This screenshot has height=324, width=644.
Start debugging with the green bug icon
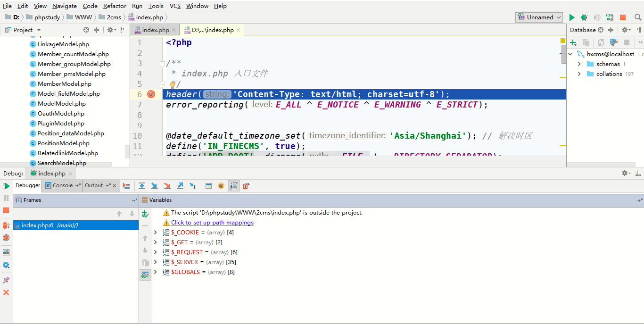(585, 17)
